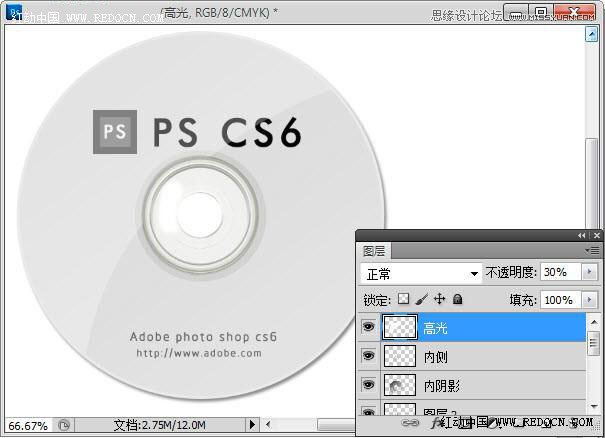Click the Adobe photo shop cs6 text
The height and width of the screenshot is (438, 605).
coord(203,337)
